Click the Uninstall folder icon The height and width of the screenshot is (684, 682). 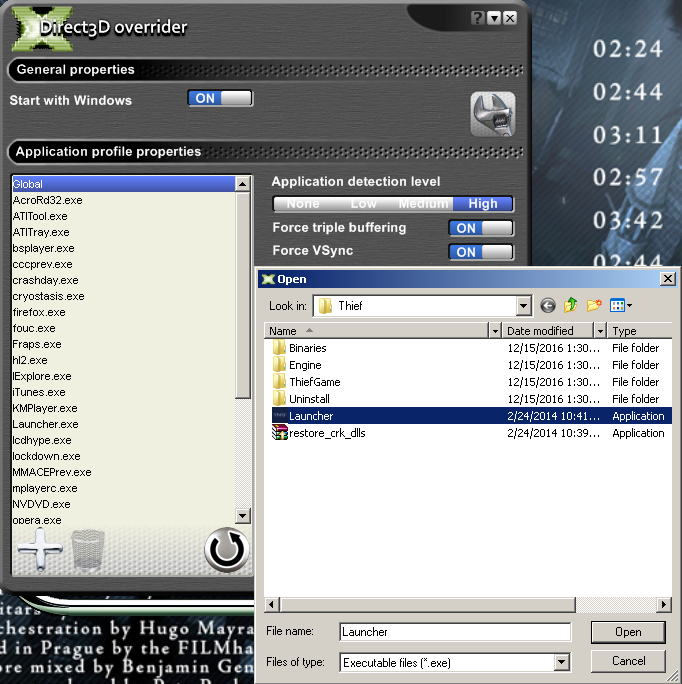(279, 399)
